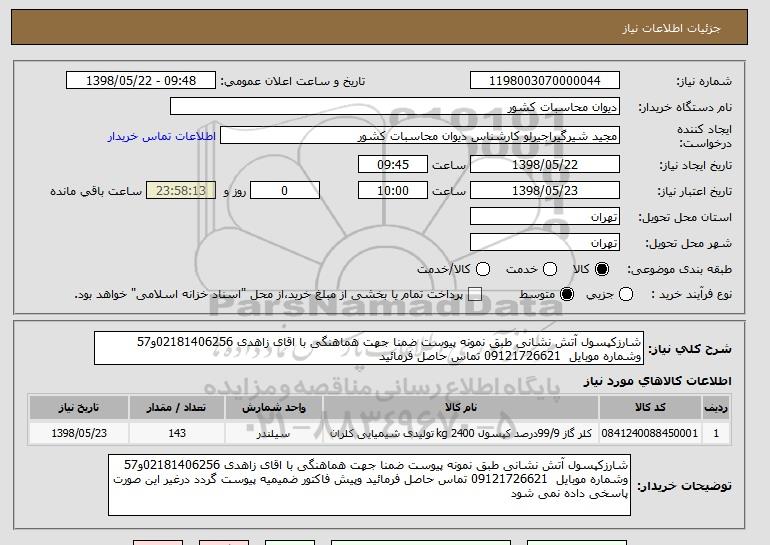Click تعداد / مقدار column header

pos(177,408)
